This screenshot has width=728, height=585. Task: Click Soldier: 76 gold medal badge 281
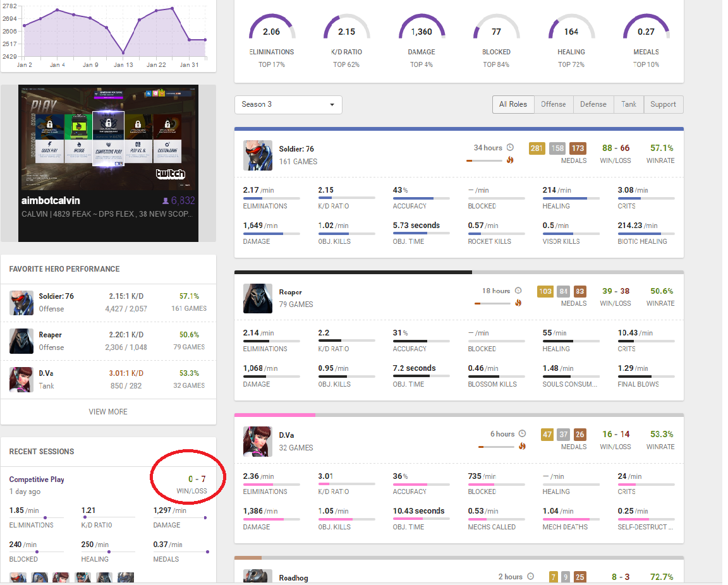537,148
